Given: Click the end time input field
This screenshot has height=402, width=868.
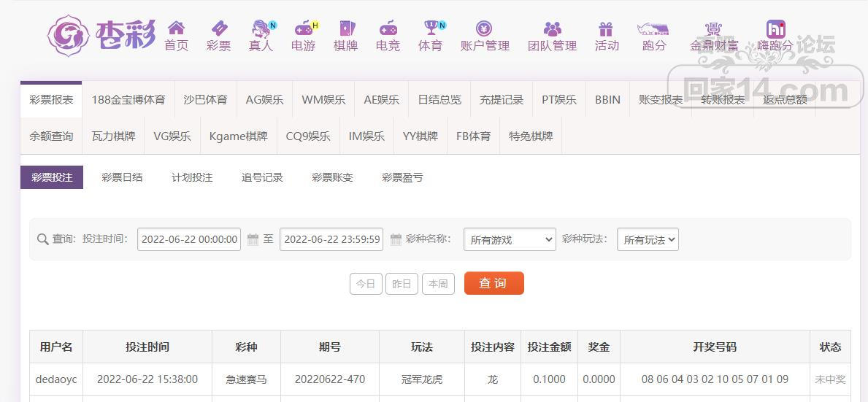Looking at the screenshot, I should pos(331,239).
